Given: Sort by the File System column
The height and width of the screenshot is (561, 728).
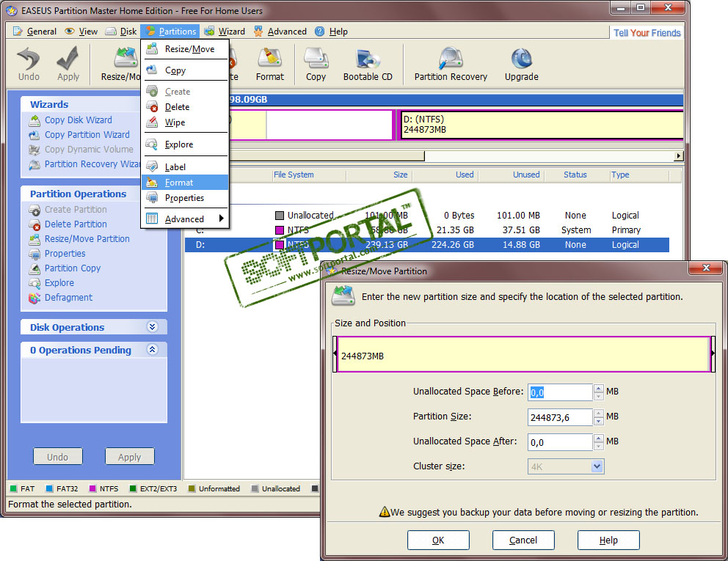Looking at the screenshot, I should 294,175.
